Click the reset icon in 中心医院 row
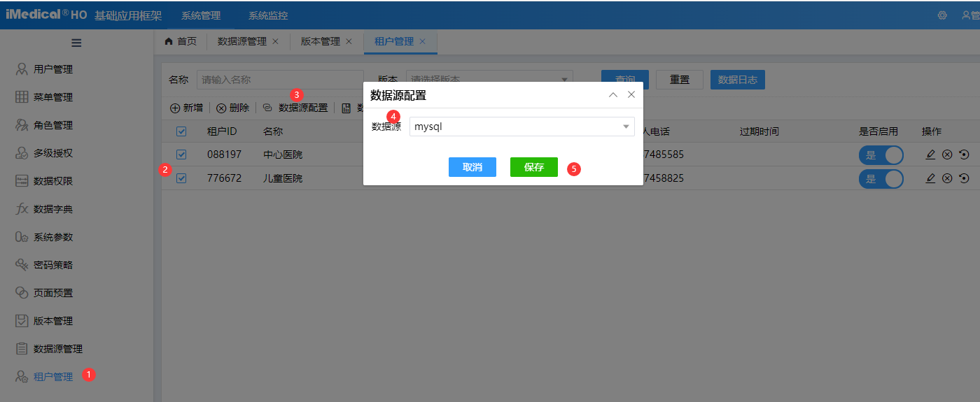Image resolution: width=980 pixels, height=402 pixels. (x=964, y=155)
